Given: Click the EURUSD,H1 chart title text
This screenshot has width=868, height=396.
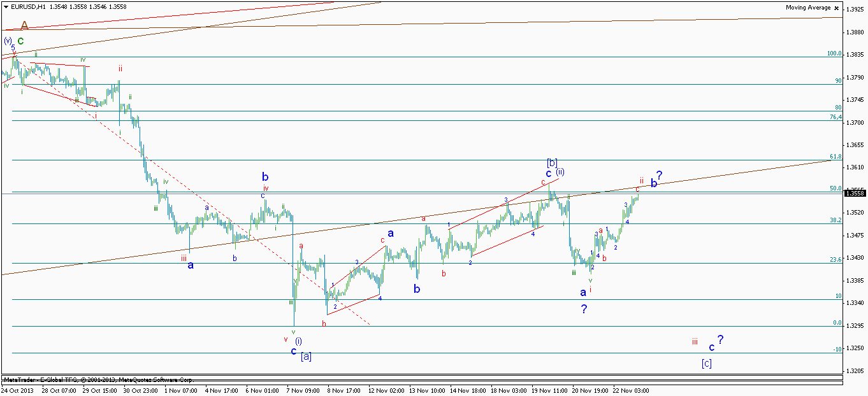Looking at the screenshot, I should coord(29,7).
